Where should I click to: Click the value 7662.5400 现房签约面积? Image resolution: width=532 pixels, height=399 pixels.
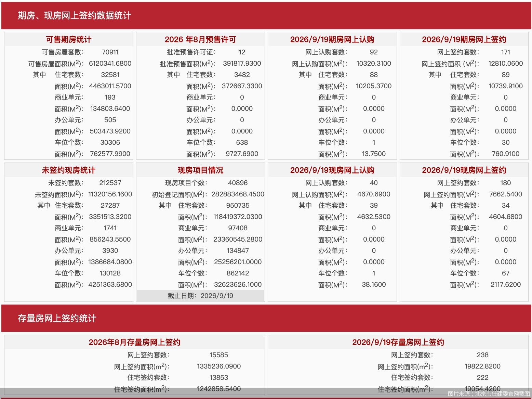(506, 194)
